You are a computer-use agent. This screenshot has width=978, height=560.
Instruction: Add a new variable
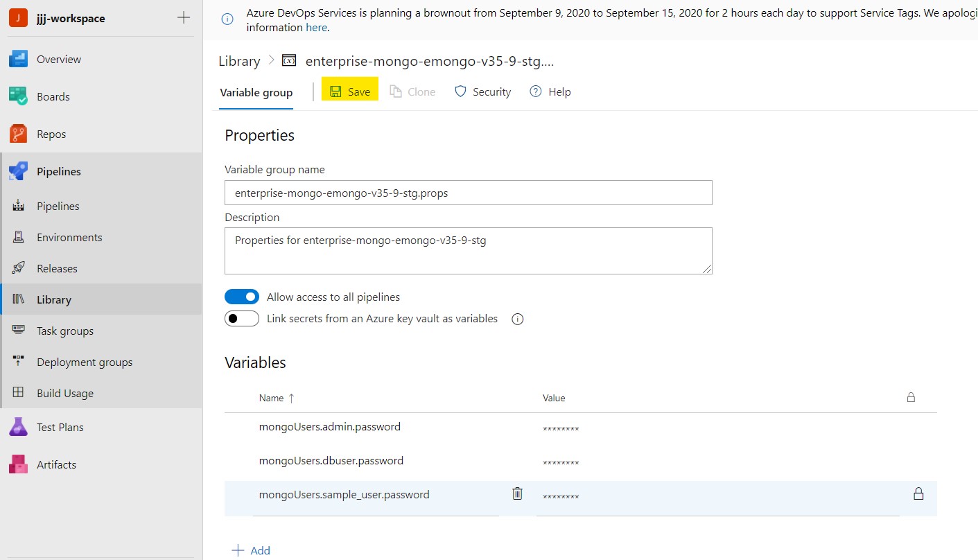pyautogui.click(x=251, y=550)
